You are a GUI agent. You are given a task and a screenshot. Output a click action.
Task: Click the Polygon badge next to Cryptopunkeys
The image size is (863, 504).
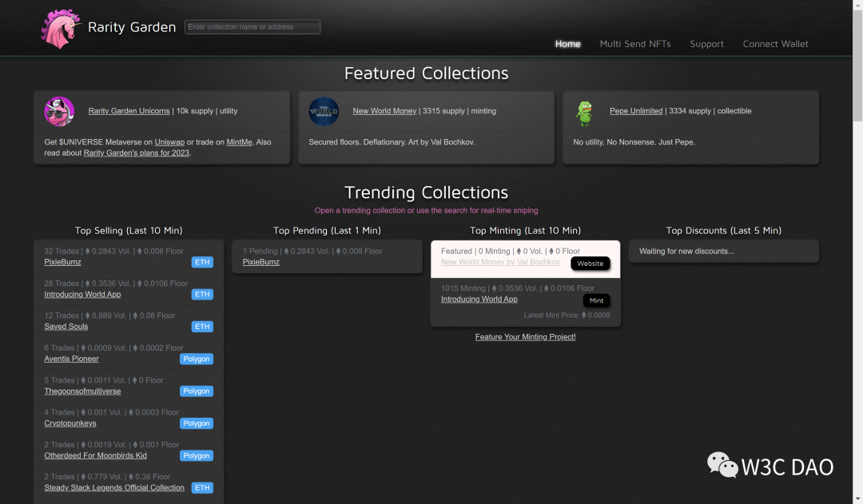pyautogui.click(x=197, y=423)
